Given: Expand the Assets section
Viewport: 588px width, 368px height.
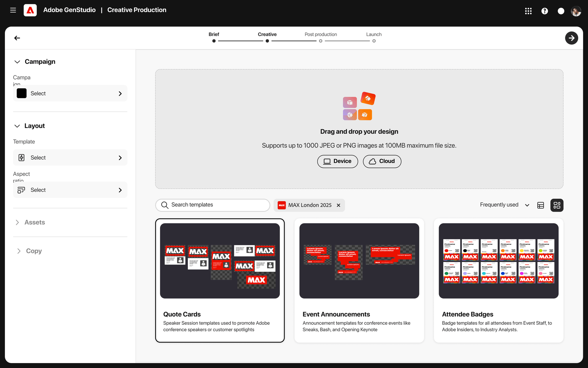Looking at the screenshot, I should (x=17, y=222).
